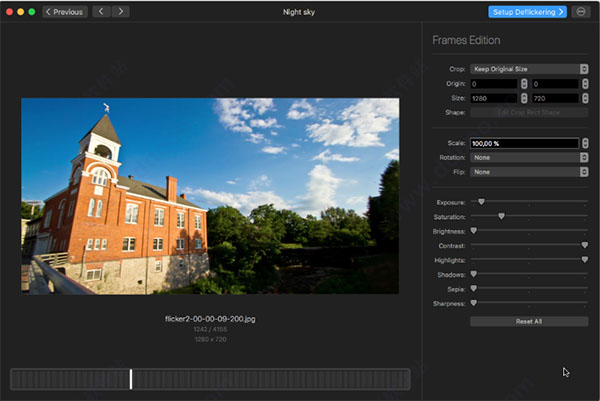Screen dimensions: 600x401
Task: Click the Contrast slider handle
Action: coord(585,245)
